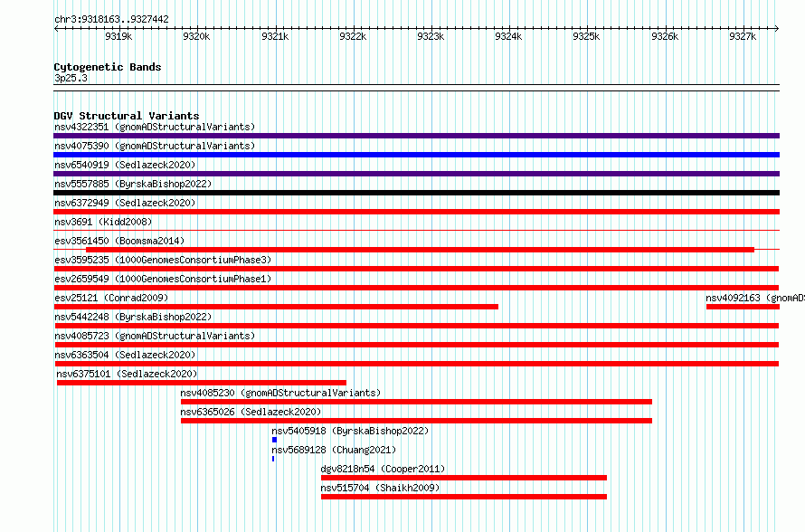
Task: Click the 9319k ruler position
Action: coord(118,36)
